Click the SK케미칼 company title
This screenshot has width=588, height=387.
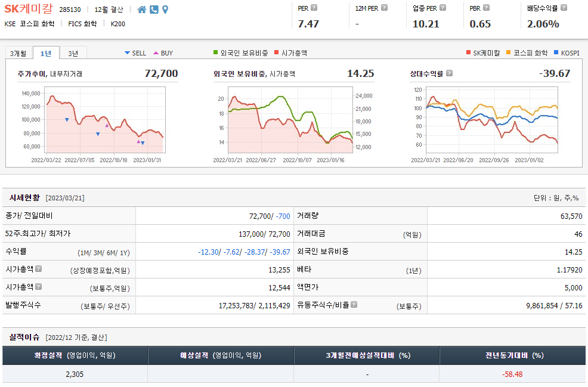(29, 8)
